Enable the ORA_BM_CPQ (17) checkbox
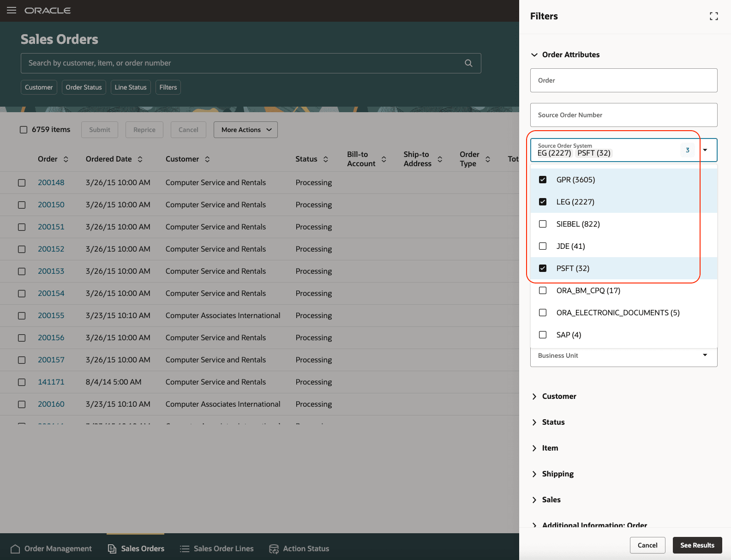731x560 pixels. [543, 290]
